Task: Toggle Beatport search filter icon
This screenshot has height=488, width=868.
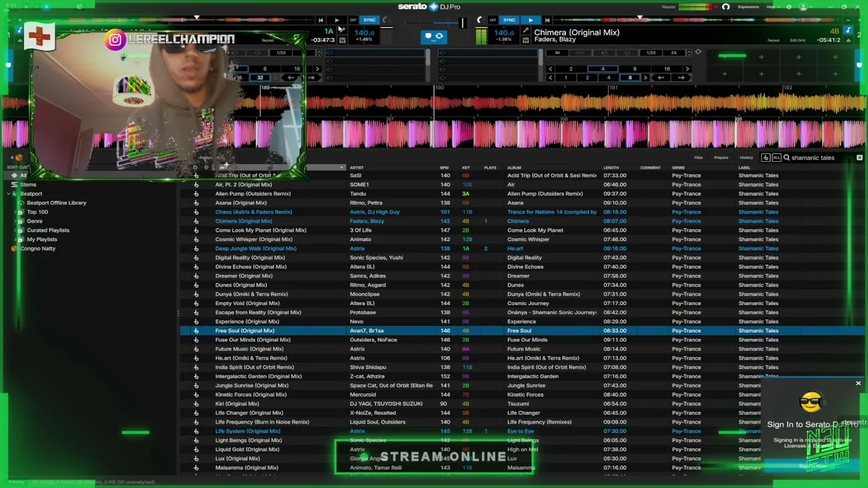Action: point(766,158)
